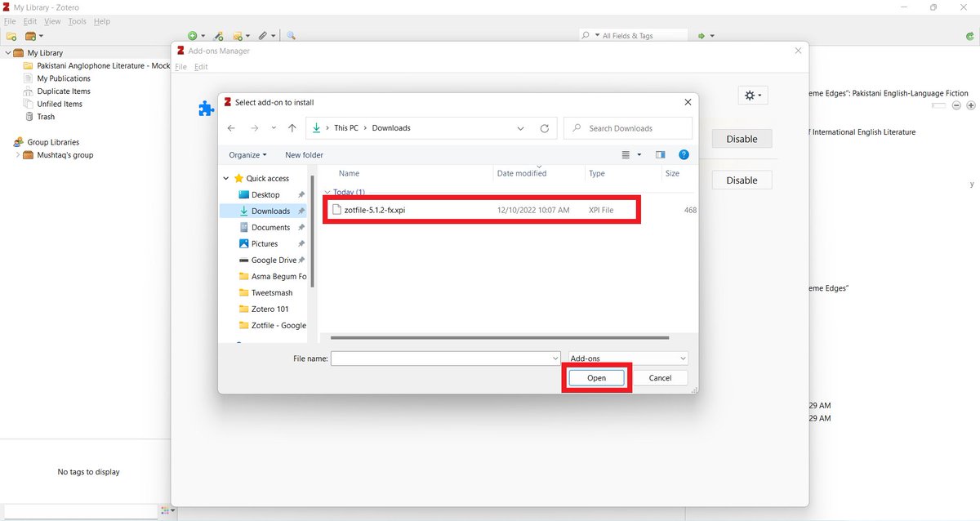Image resolution: width=980 pixels, height=521 pixels.
Task: Open the Tools menu in Zotero
Action: [x=77, y=21]
